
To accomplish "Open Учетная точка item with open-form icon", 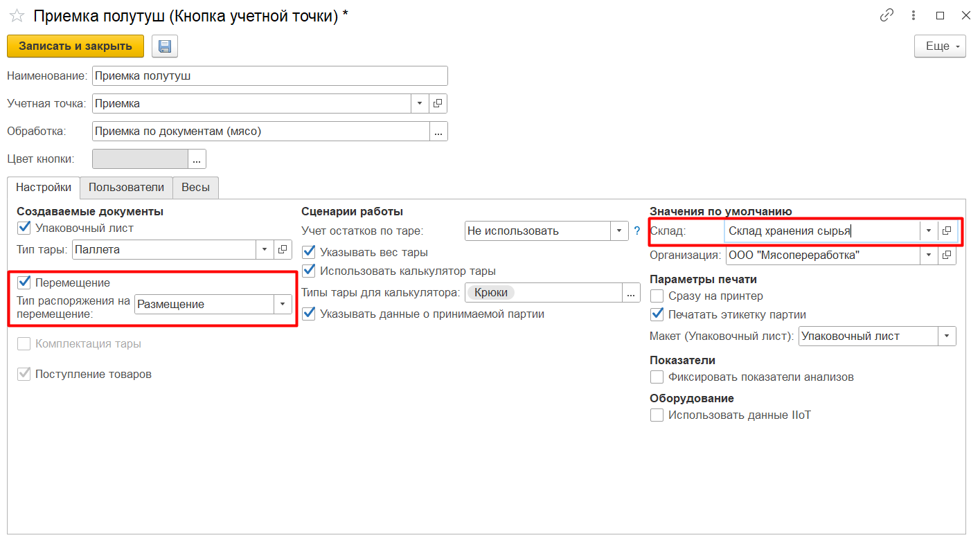I will [438, 104].
